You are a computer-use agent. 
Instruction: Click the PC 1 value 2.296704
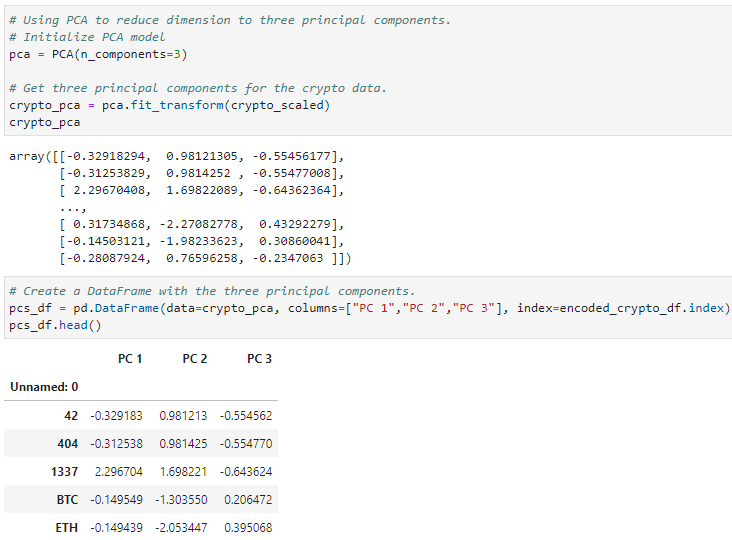point(119,471)
